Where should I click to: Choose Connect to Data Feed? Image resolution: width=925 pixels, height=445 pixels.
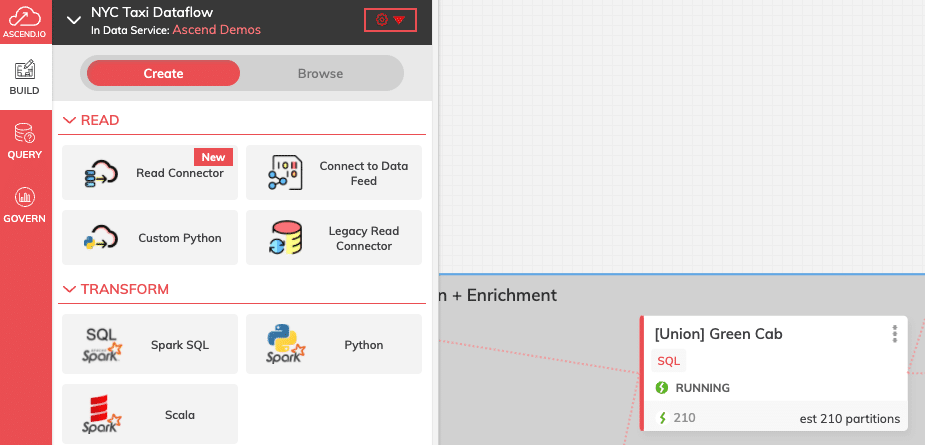pyautogui.click(x=334, y=172)
